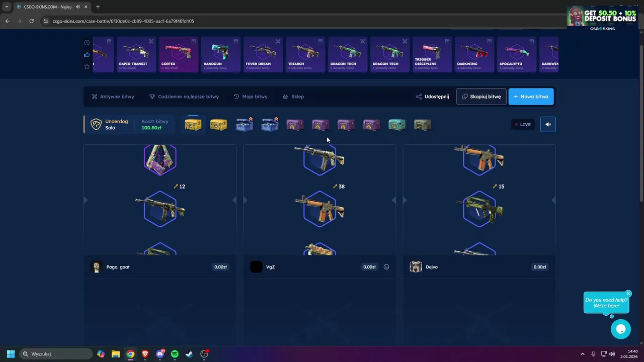
Task: Open the recent drops clock icon
Action: (87, 43)
